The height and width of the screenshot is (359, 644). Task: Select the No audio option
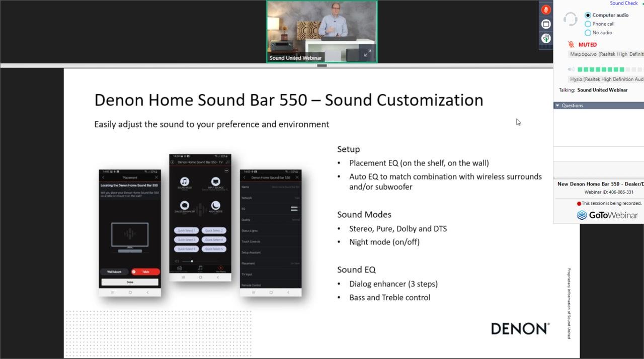coord(588,33)
